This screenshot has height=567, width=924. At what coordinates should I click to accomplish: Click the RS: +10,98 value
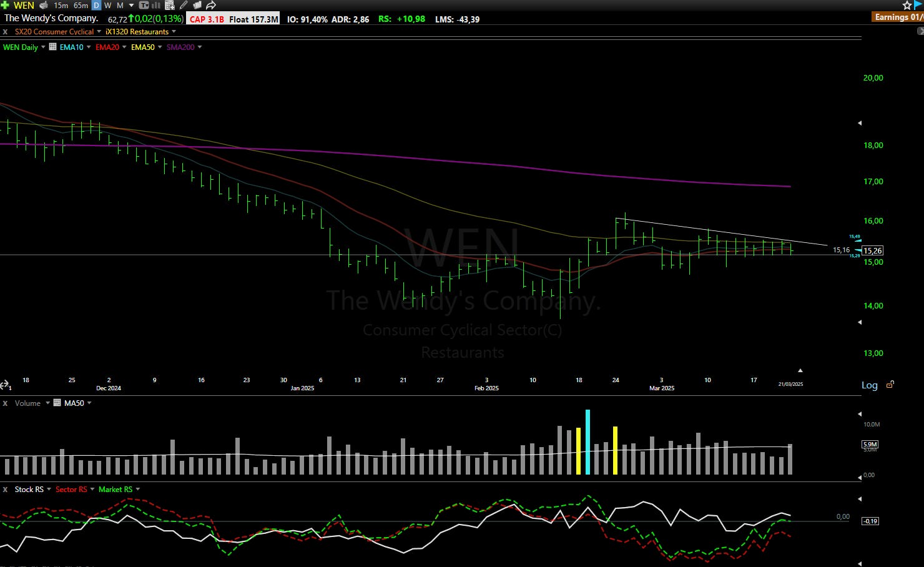click(x=401, y=19)
